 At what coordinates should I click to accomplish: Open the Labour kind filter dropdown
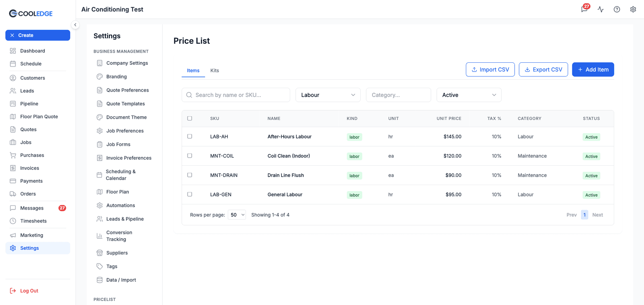(328, 95)
